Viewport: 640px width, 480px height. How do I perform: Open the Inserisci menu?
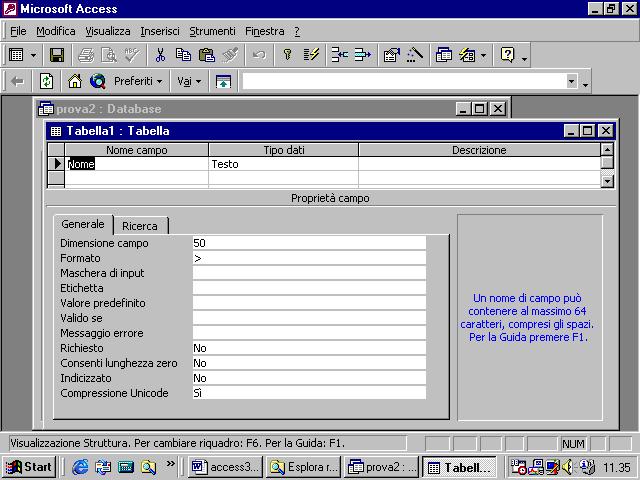coord(160,31)
